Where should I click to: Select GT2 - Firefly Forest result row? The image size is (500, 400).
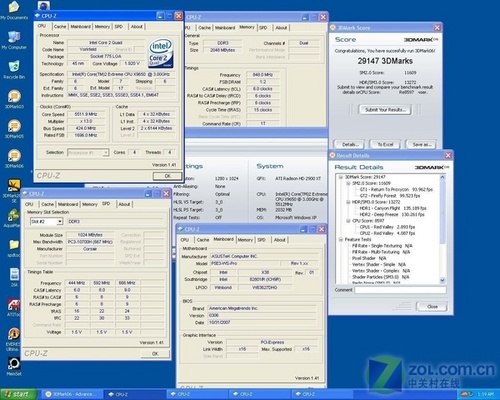390,196
